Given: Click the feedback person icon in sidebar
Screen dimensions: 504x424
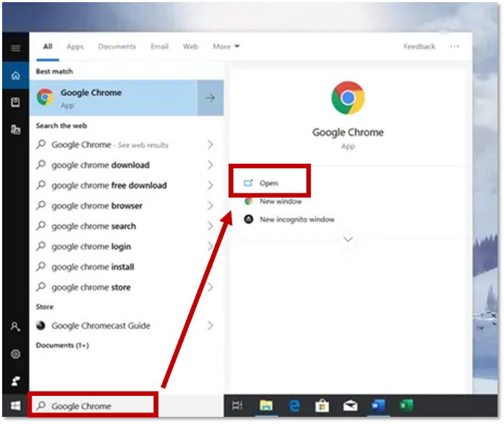Looking at the screenshot, I should pyautogui.click(x=15, y=381).
